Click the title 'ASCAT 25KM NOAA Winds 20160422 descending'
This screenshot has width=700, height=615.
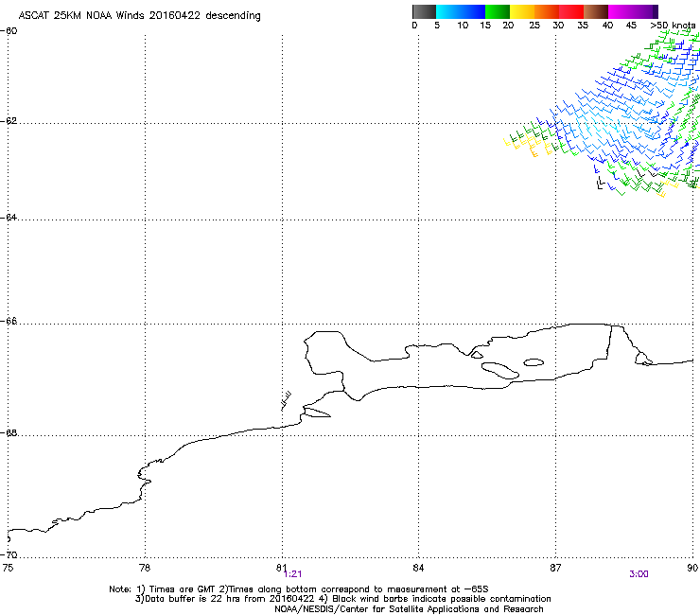(139, 16)
